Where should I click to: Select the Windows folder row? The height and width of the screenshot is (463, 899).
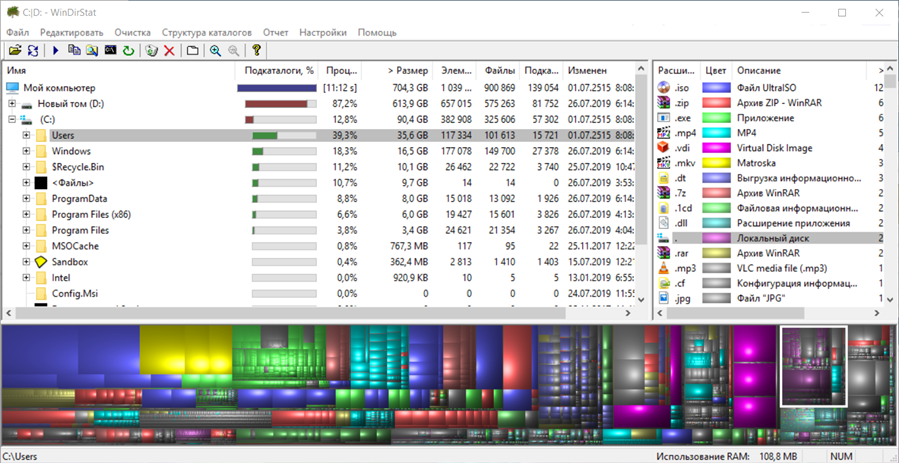(71, 151)
